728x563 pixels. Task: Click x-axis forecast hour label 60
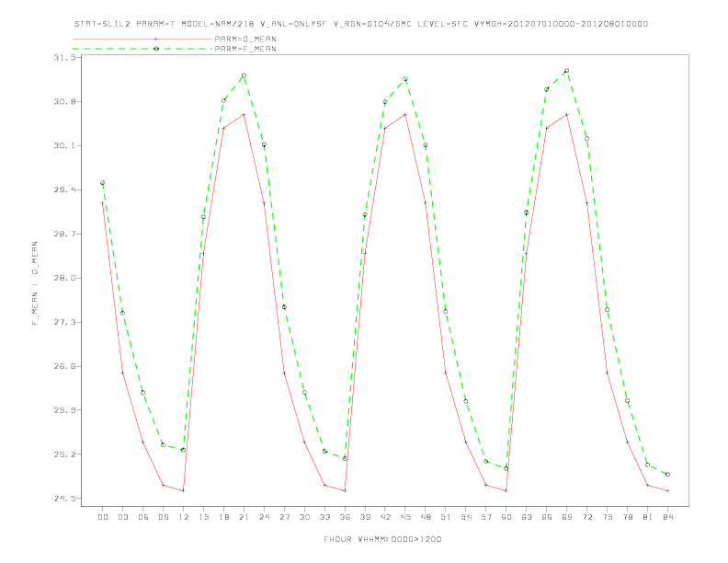coord(506,517)
